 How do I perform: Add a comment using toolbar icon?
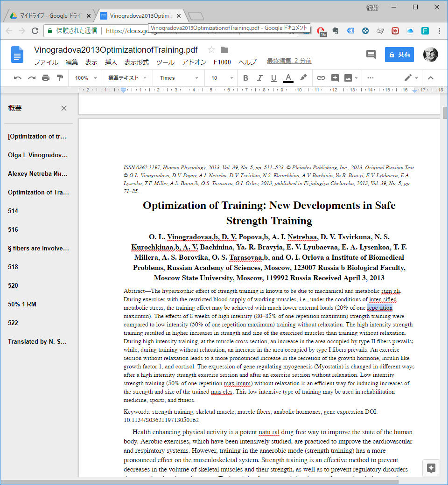coord(335,78)
